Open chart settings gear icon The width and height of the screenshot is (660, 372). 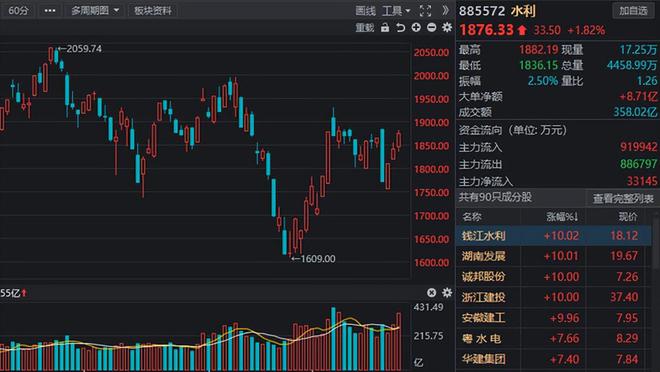pyautogui.click(x=447, y=28)
